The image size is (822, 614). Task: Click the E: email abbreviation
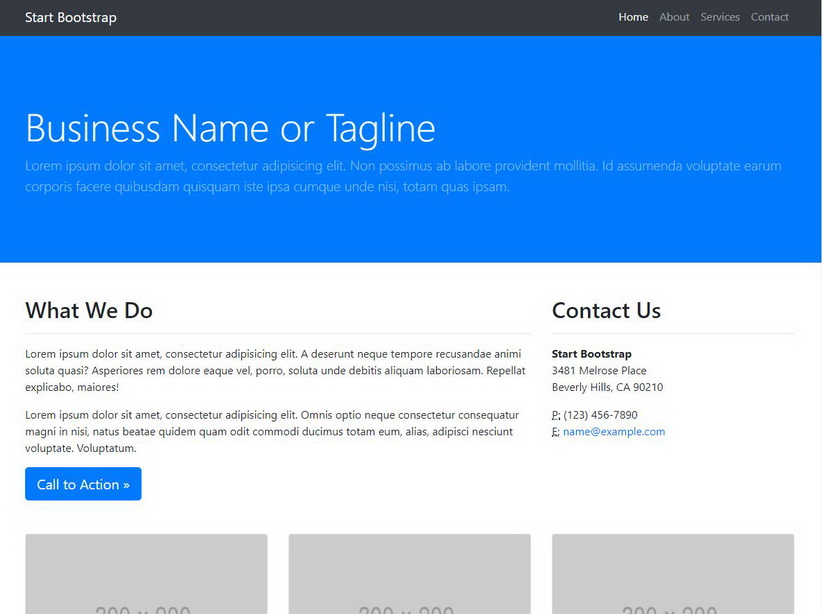556,432
